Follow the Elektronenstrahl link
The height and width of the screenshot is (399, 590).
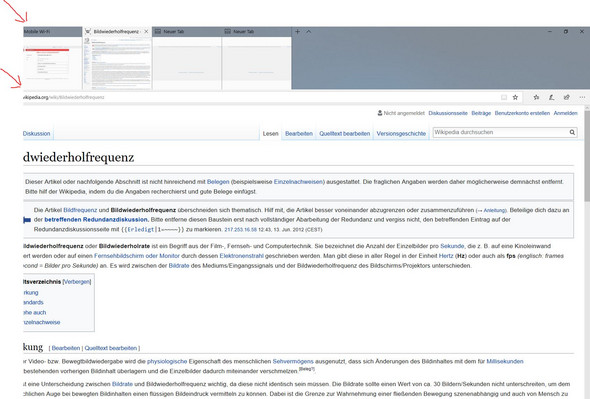coord(242,256)
